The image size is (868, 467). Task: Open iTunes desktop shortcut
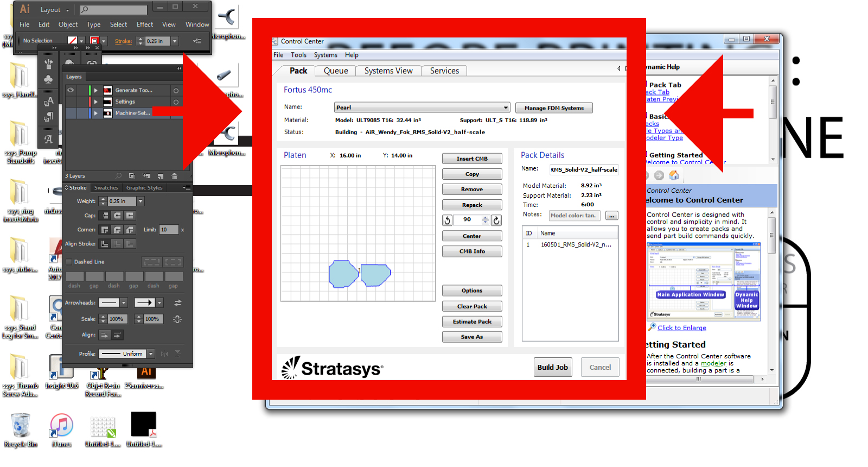(x=61, y=430)
